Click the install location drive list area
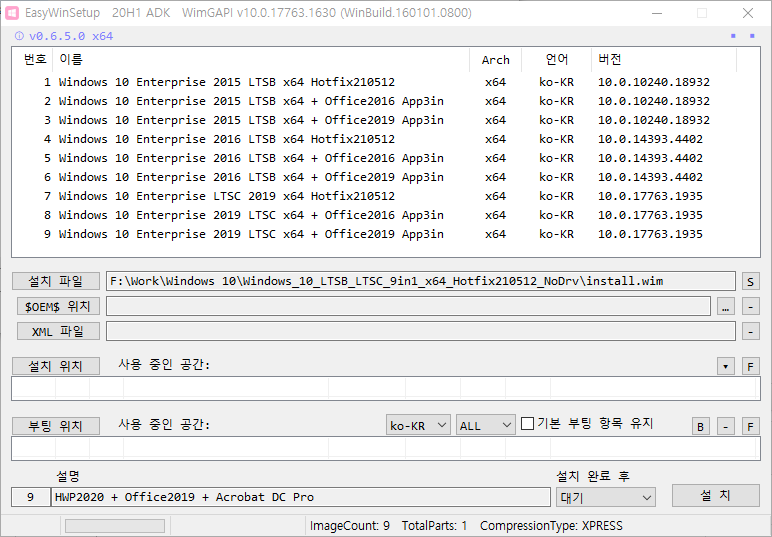The height and width of the screenshot is (537, 772). (x=386, y=388)
